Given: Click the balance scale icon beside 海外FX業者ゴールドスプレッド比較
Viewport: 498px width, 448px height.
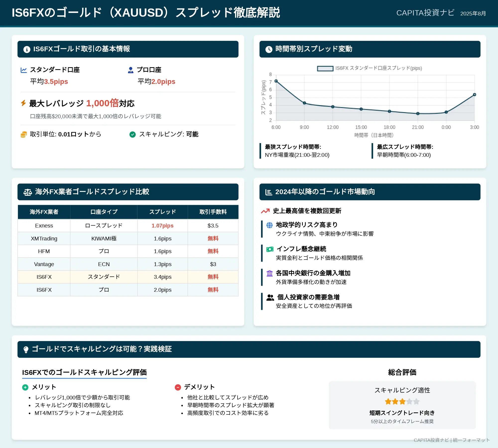Looking at the screenshot, I should 28,192.
